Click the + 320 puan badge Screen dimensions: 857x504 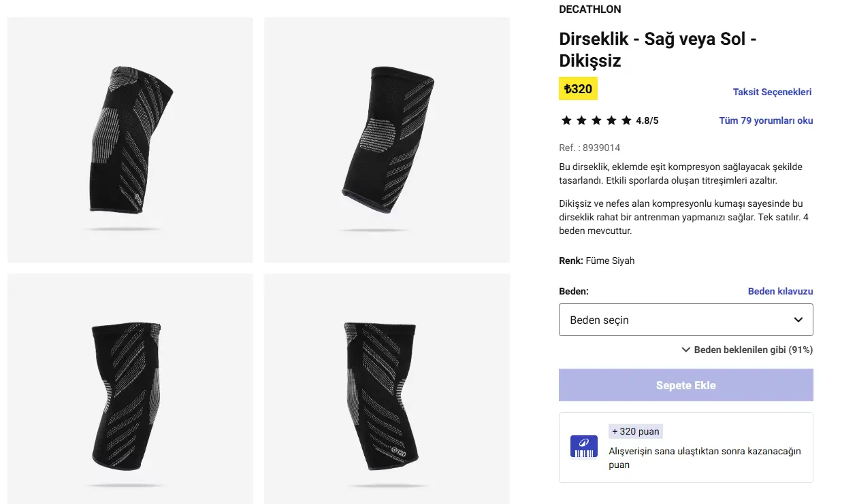click(x=635, y=431)
